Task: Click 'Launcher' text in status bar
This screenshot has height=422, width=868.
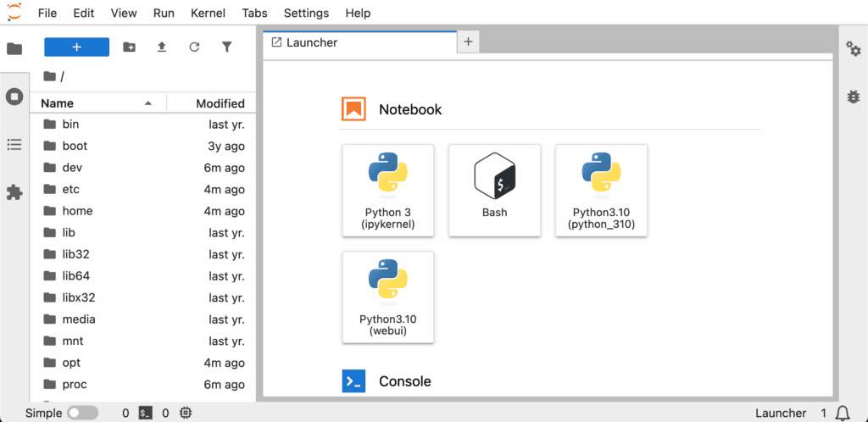Action: 781,414
